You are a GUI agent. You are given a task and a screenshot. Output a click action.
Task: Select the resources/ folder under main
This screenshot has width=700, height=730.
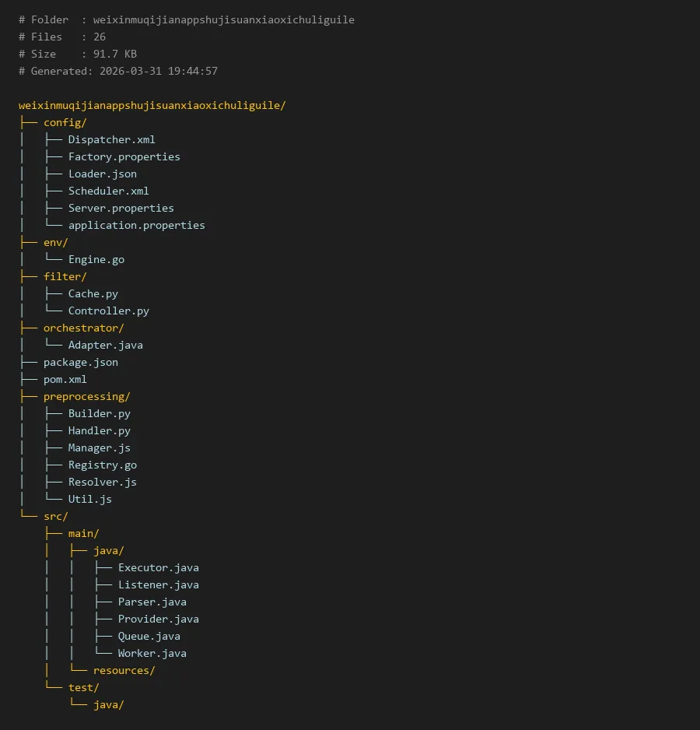pyautogui.click(x=124, y=670)
